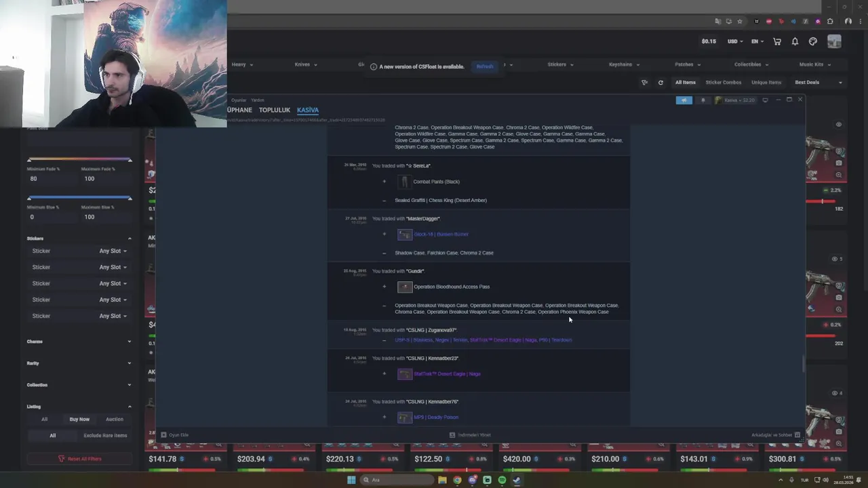
Task: Click the StatTrak Desert Eagle Naga link
Action: click(x=447, y=374)
